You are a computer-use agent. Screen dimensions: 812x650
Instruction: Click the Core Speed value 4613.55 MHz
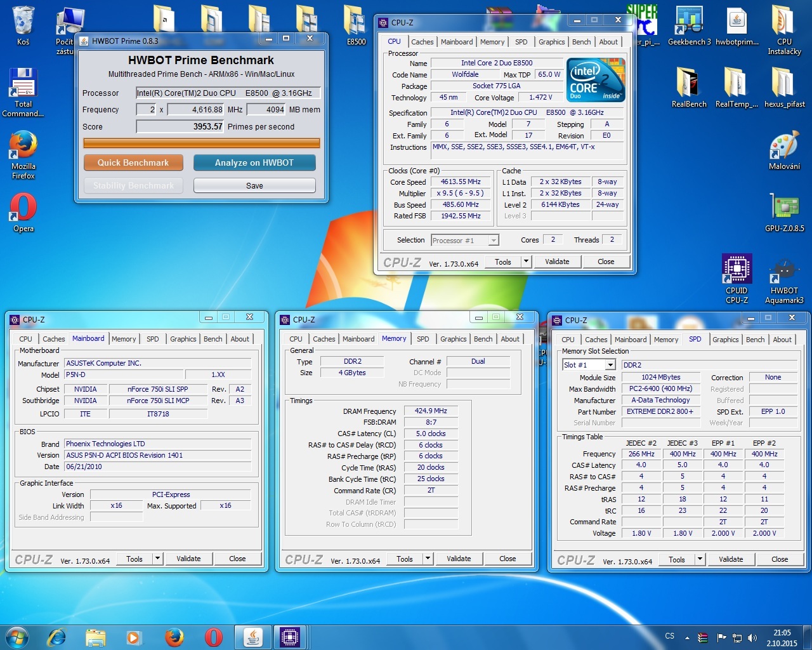[461, 182]
